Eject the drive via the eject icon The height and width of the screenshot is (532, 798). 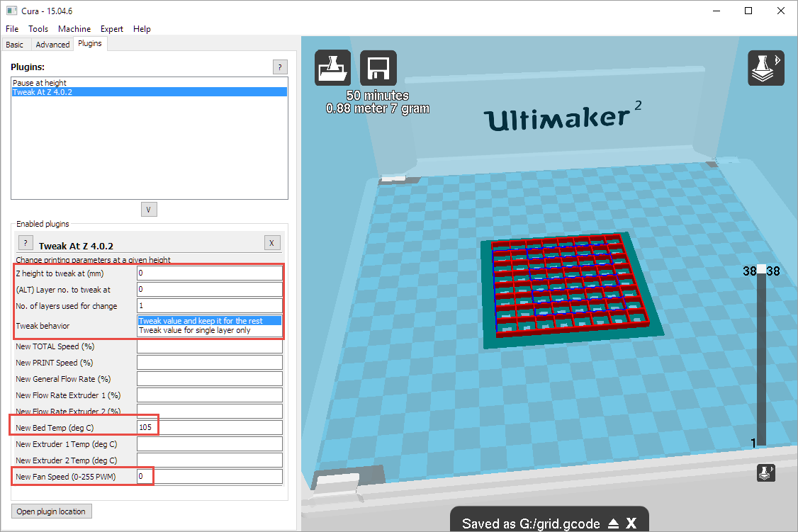pyautogui.click(x=613, y=524)
